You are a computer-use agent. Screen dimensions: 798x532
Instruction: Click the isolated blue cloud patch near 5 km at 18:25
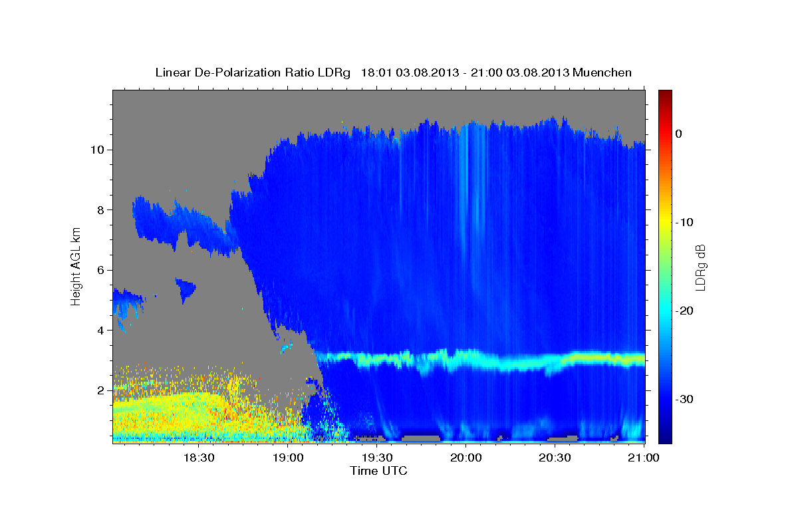click(x=186, y=289)
